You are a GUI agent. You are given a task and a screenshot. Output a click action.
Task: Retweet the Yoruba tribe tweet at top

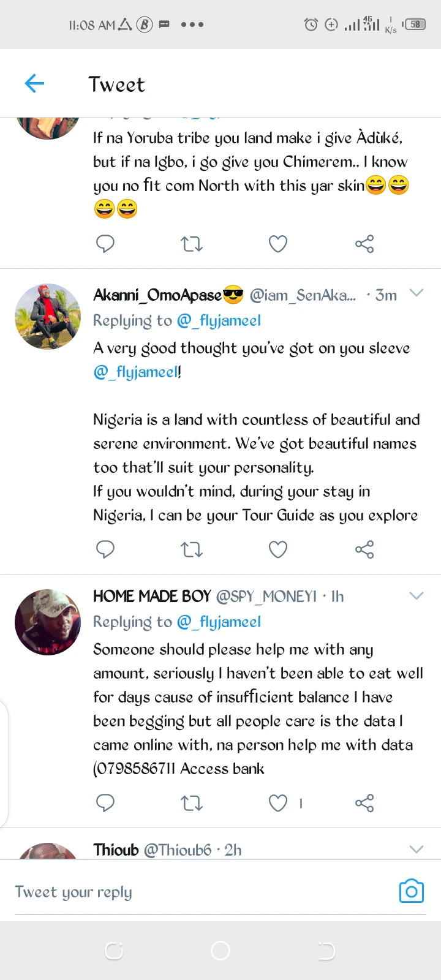click(x=192, y=244)
